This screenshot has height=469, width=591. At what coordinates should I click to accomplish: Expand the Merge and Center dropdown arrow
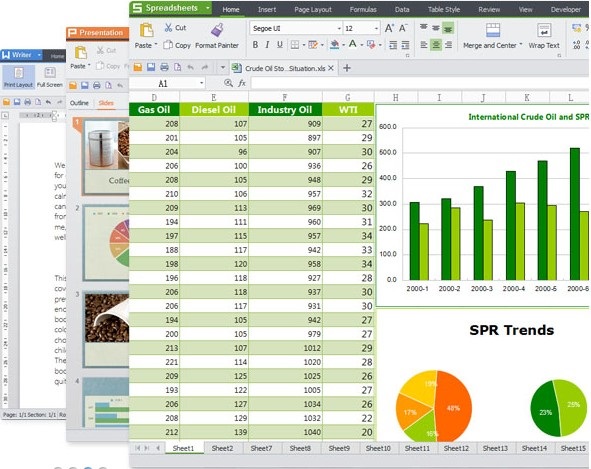coord(521,44)
